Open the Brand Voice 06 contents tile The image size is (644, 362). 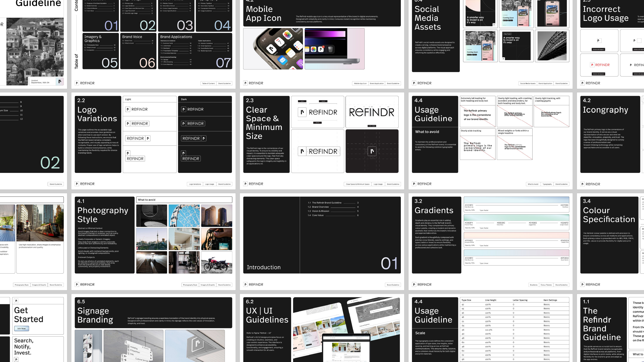(x=138, y=51)
